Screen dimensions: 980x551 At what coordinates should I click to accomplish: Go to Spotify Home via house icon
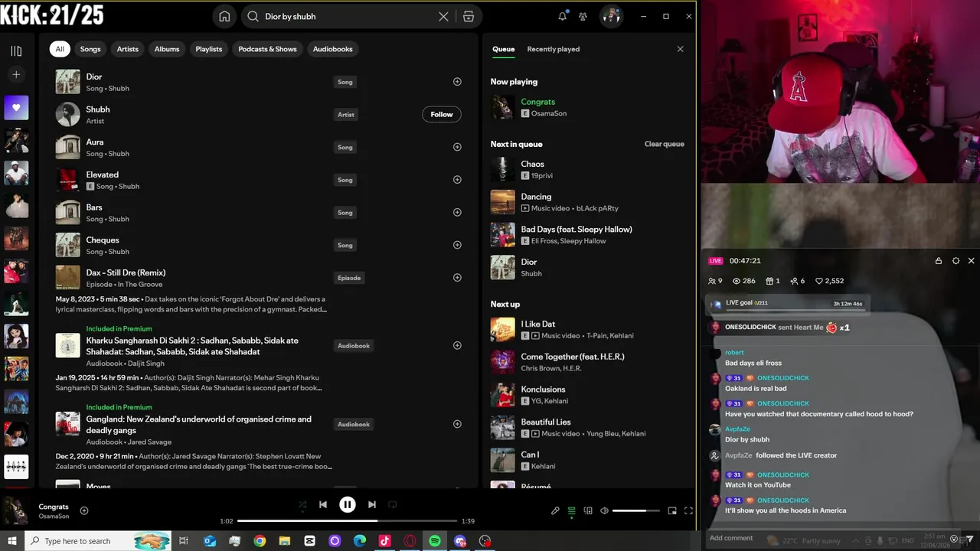[x=224, y=16]
